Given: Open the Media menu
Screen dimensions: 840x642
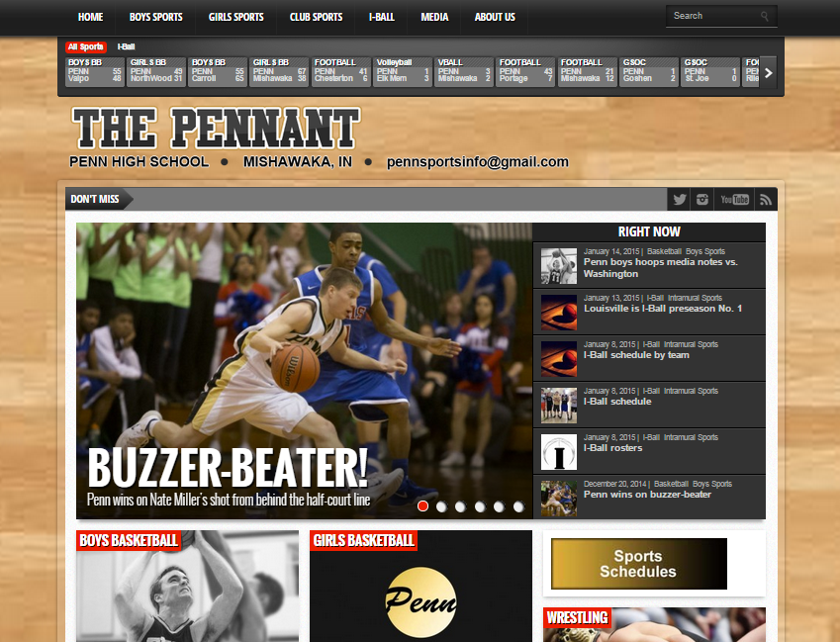Looking at the screenshot, I should [x=434, y=17].
